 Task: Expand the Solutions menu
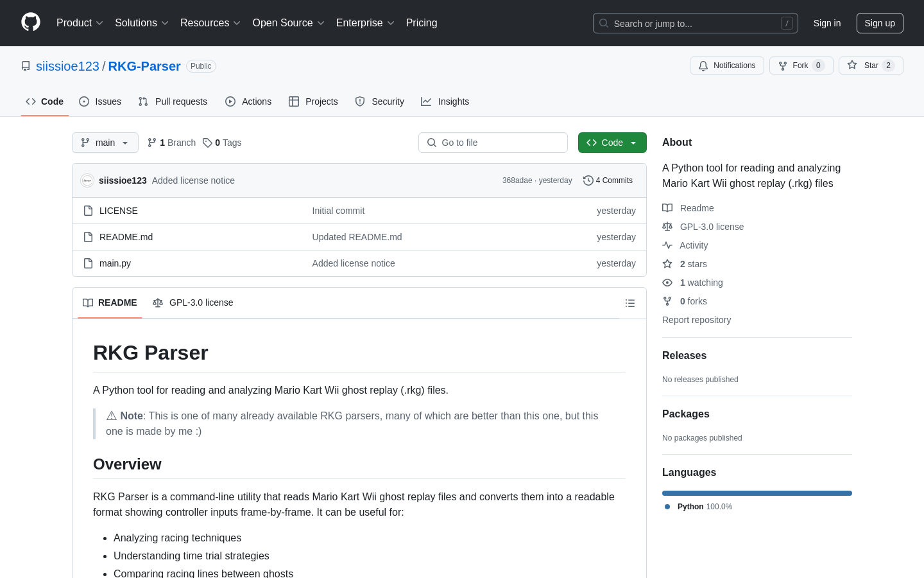141,23
